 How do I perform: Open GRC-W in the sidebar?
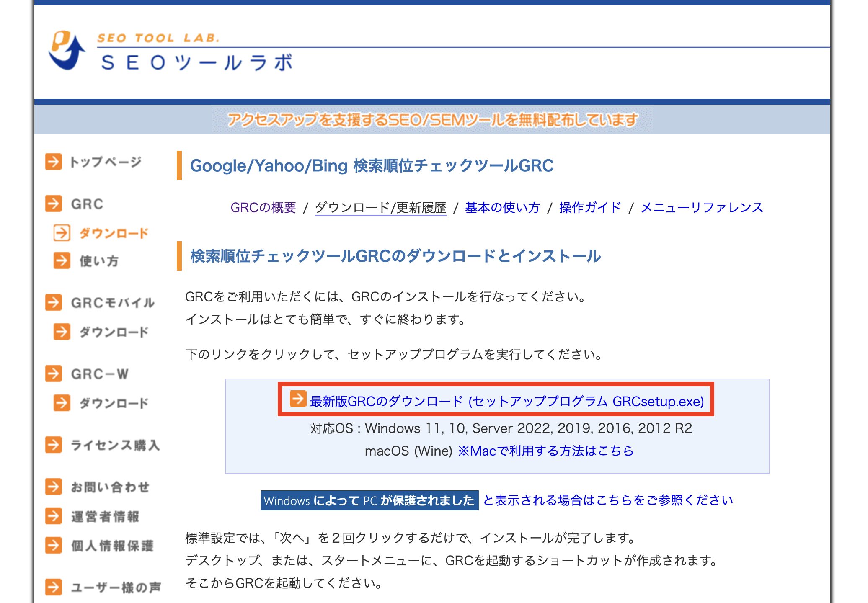100,374
